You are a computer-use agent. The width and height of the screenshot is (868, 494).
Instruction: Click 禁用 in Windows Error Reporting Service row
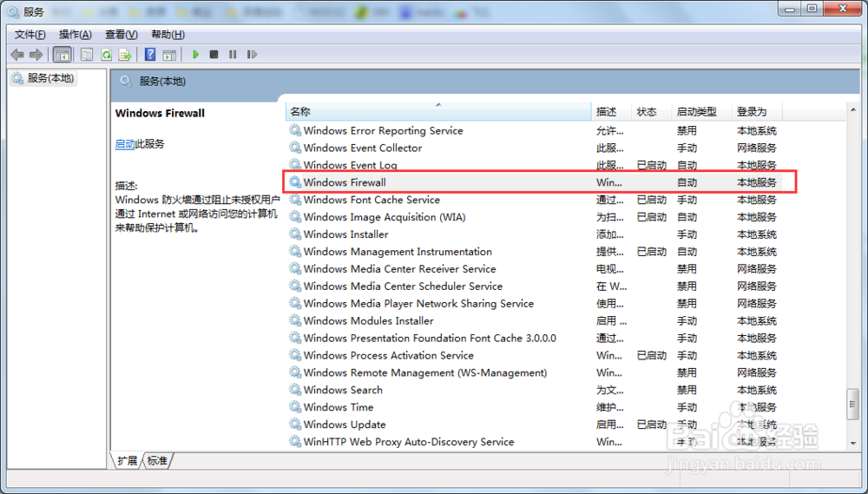(x=687, y=131)
